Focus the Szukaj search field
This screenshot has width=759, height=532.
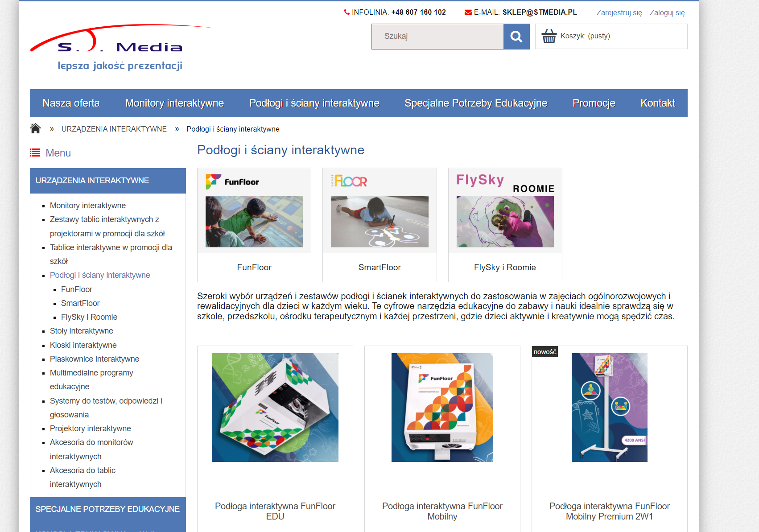click(437, 37)
